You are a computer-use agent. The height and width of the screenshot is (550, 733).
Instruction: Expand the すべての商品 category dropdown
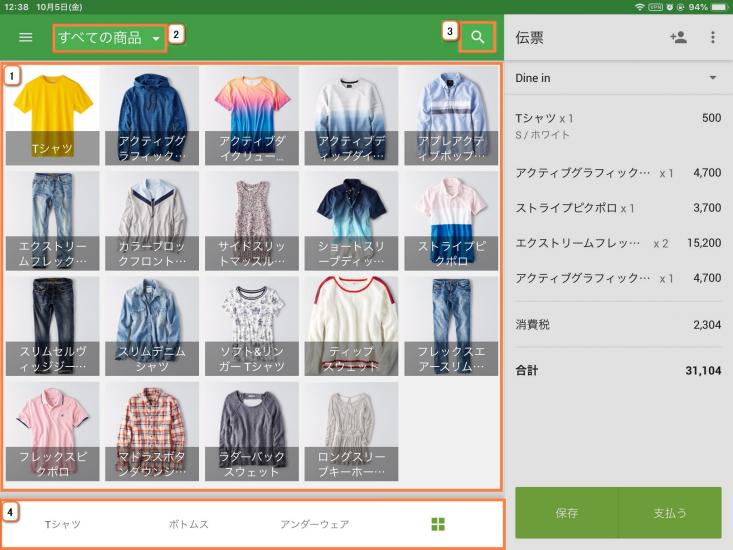click(x=109, y=38)
